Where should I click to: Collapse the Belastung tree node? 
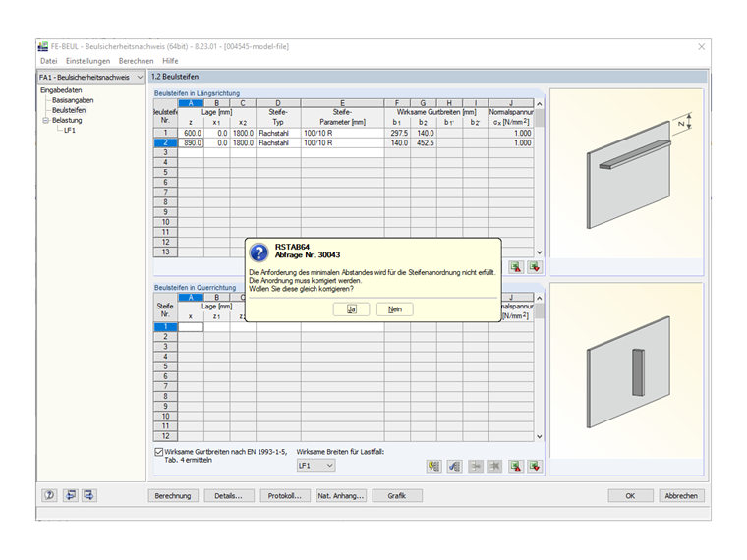point(46,121)
